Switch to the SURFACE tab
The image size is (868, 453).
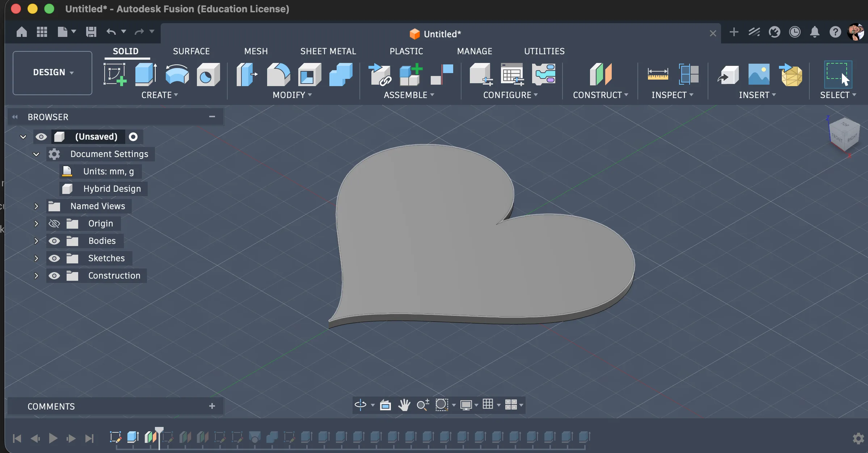[x=191, y=51]
